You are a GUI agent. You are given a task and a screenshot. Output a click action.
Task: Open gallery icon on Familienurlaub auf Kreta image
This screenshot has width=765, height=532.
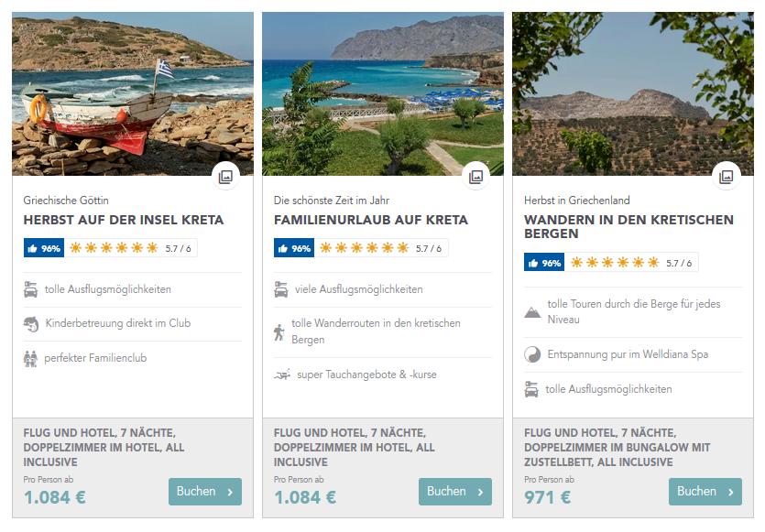click(x=475, y=177)
